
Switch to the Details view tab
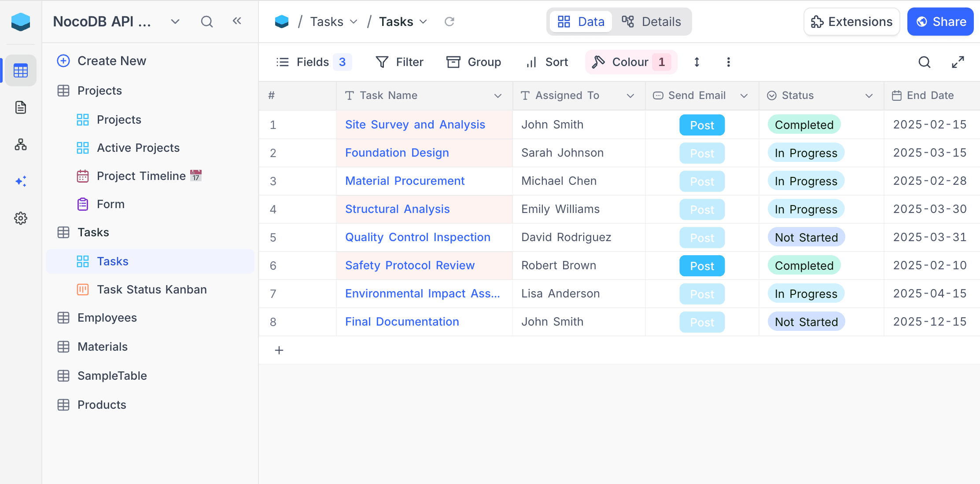652,22
